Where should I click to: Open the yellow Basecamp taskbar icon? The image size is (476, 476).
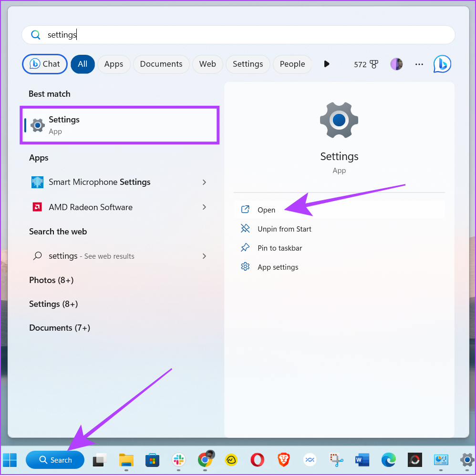click(231, 460)
